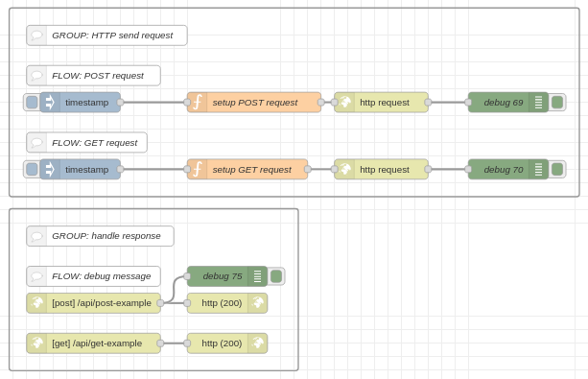Click output port of POST flow timestamp node

coord(120,103)
